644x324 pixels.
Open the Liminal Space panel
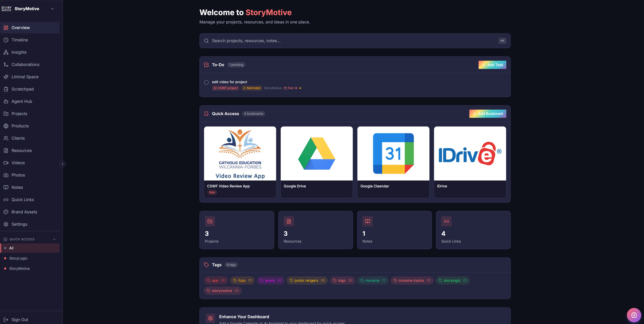[25, 77]
